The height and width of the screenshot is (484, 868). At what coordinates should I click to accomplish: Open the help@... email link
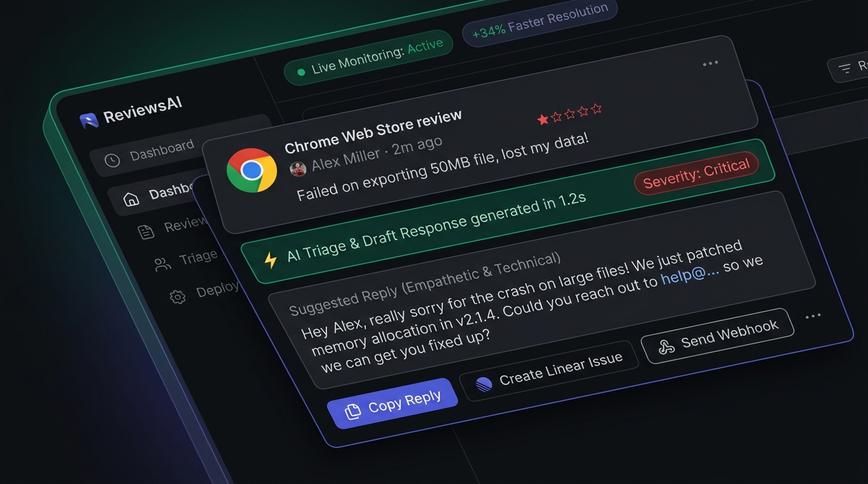690,276
